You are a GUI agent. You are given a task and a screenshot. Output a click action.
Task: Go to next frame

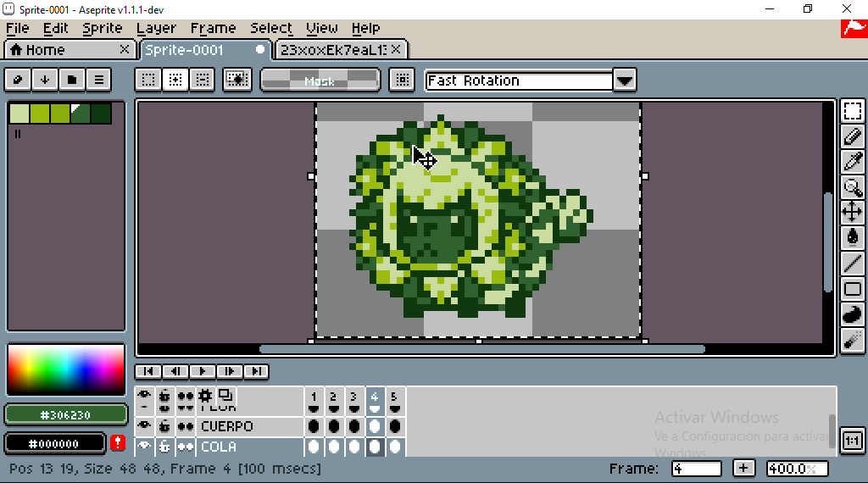[229, 371]
